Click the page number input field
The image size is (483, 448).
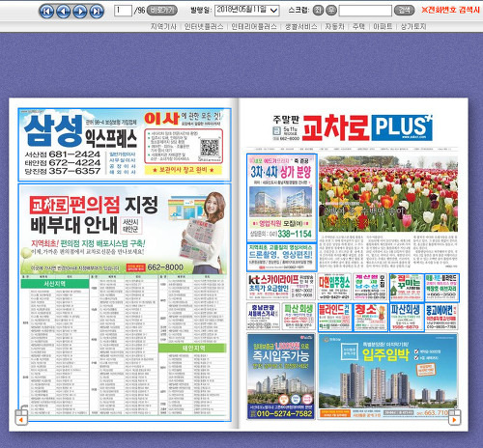pos(123,11)
